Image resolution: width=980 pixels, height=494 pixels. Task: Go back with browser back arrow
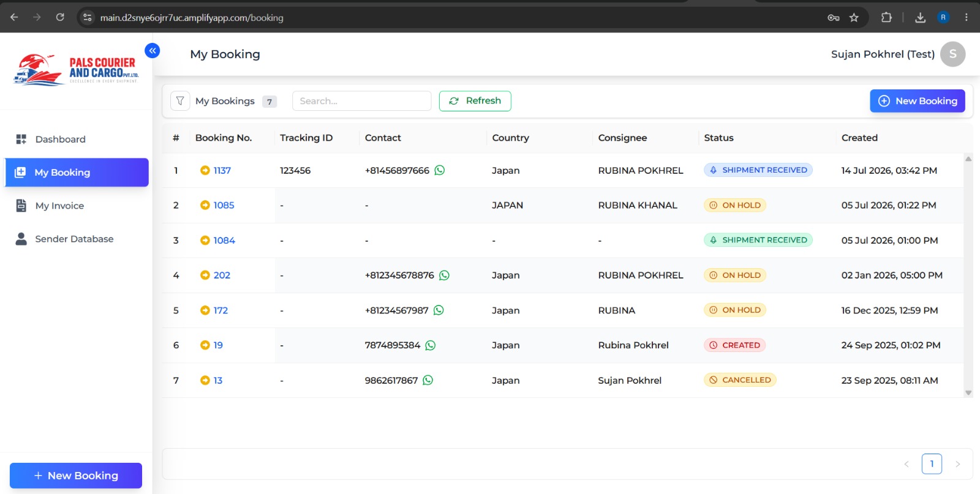(x=14, y=17)
